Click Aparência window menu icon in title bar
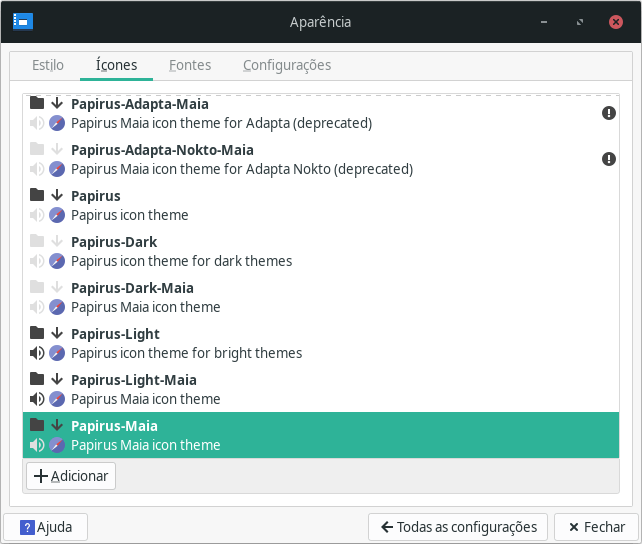 (x=23, y=22)
